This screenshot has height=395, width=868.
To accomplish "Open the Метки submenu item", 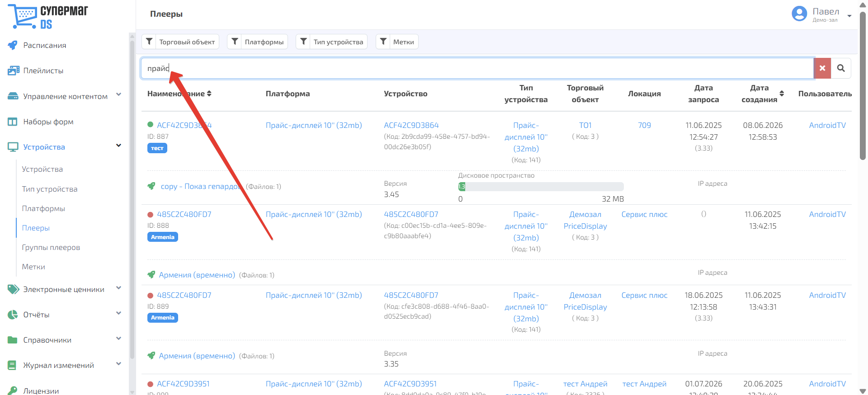I will (x=33, y=267).
